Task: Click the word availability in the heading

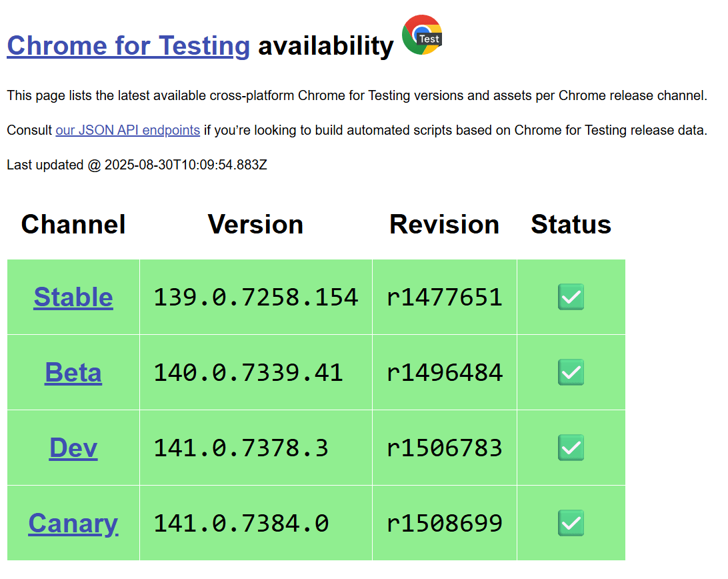Action: [326, 46]
